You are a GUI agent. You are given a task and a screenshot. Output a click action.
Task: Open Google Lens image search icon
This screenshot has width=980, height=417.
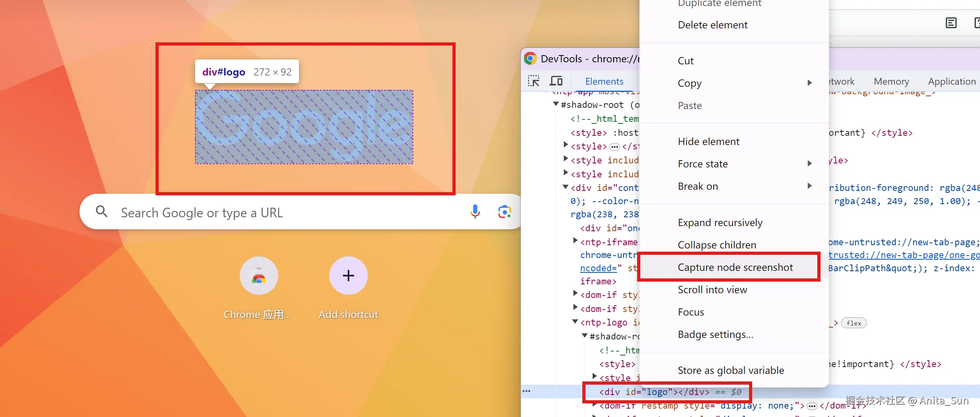coord(504,212)
